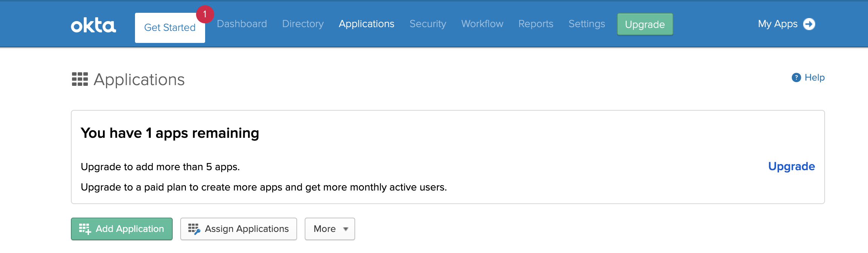
Task: Open the Reports menu
Action: [536, 24]
